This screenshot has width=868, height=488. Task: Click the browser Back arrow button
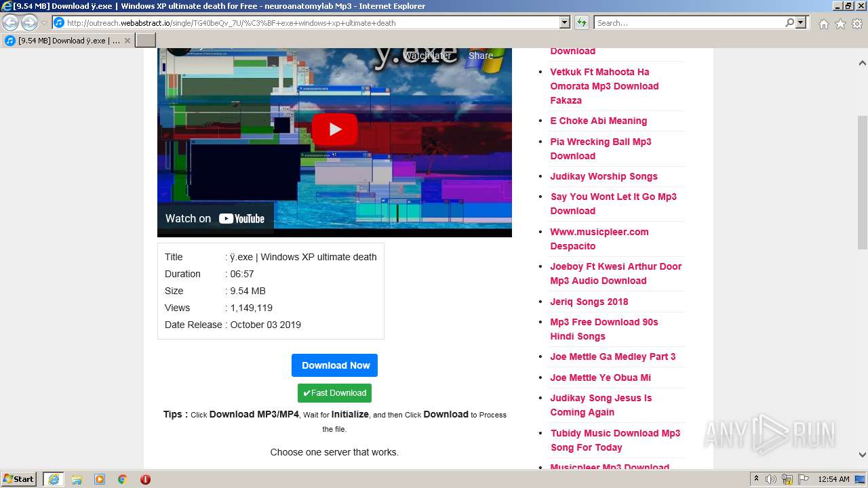click(x=10, y=23)
